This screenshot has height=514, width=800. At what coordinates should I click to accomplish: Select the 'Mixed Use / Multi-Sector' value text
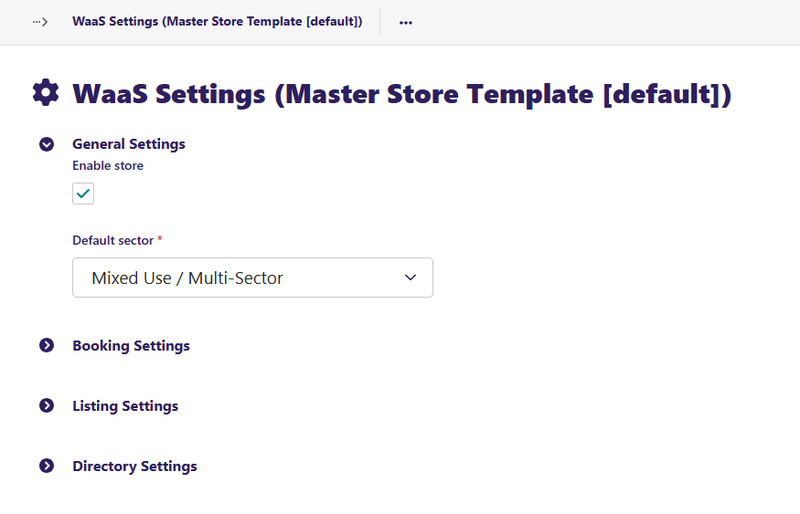tap(187, 278)
